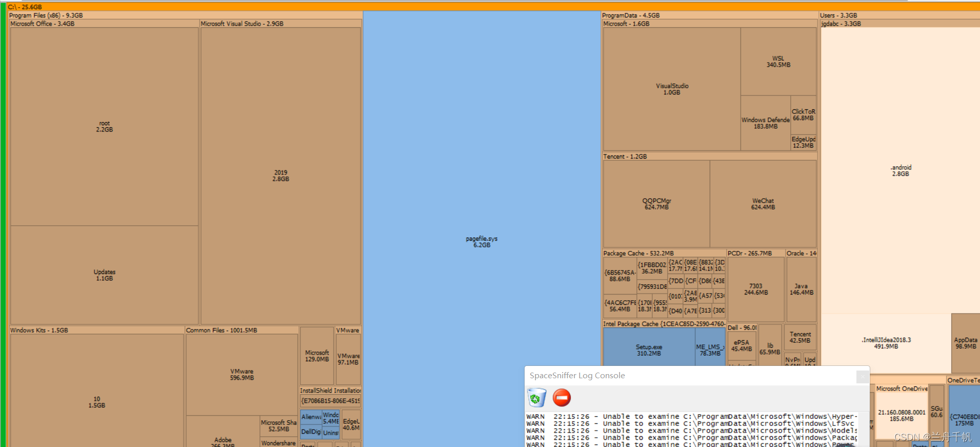Select the .android 2.8GB block
The image size is (980, 447).
[901, 170]
